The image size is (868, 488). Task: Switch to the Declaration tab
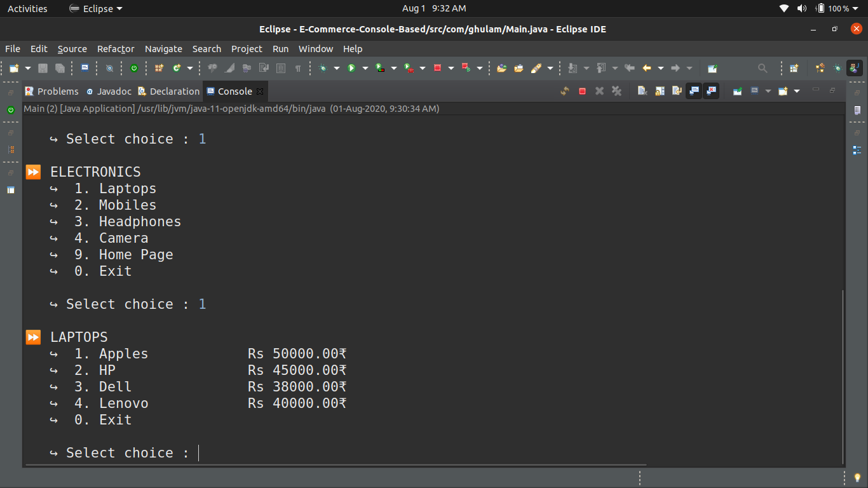pyautogui.click(x=168, y=91)
